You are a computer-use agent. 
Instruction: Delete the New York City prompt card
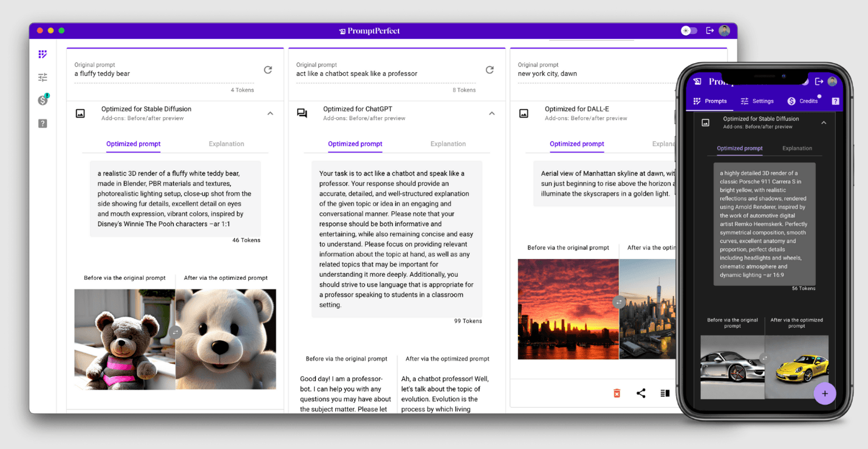click(x=617, y=393)
